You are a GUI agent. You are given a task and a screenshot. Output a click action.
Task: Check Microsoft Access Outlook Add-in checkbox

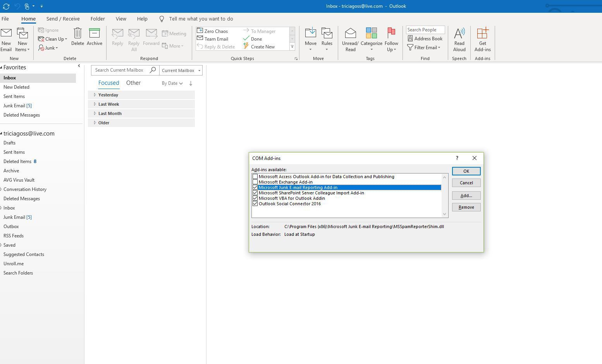pos(255,177)
